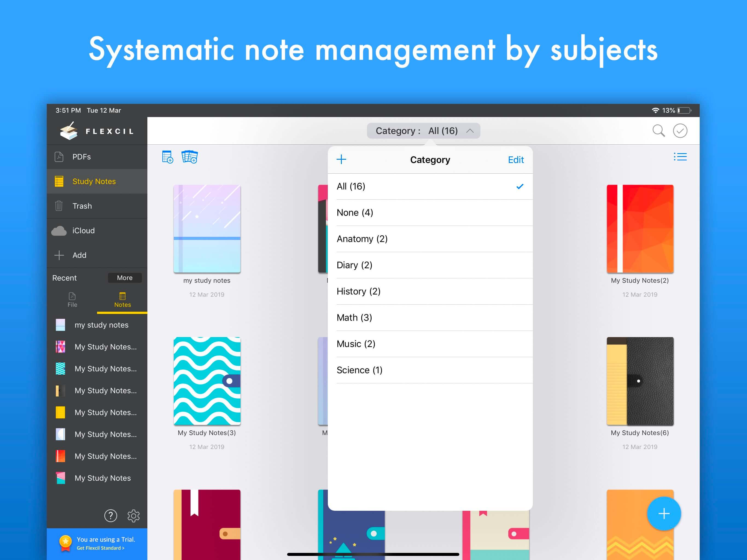The height and width of the screenshot is (560, 747).
Task: Tap the blue floating add button
Action: [x=664, y=514]
